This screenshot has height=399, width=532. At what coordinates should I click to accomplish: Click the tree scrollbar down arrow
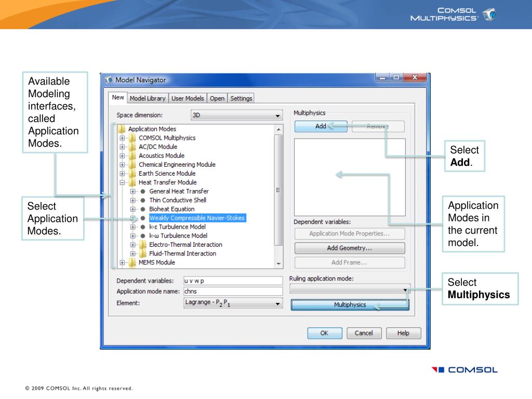278,263
